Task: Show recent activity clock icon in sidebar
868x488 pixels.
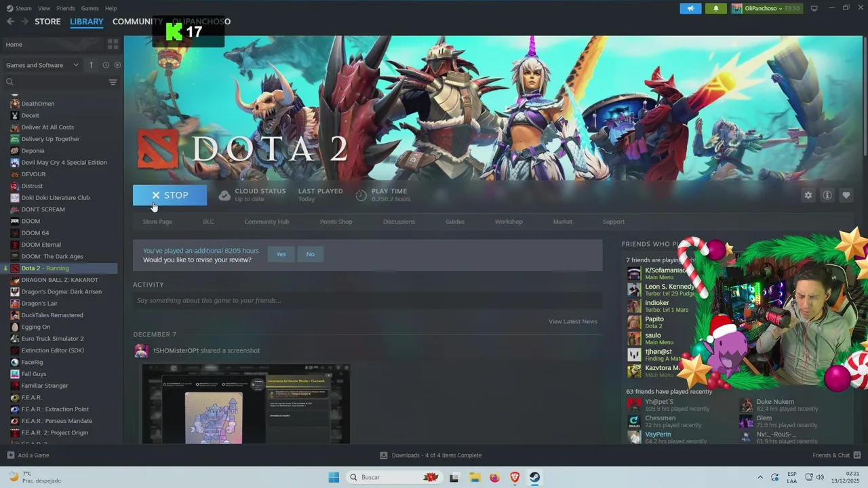Action: [x=106, y=65]
